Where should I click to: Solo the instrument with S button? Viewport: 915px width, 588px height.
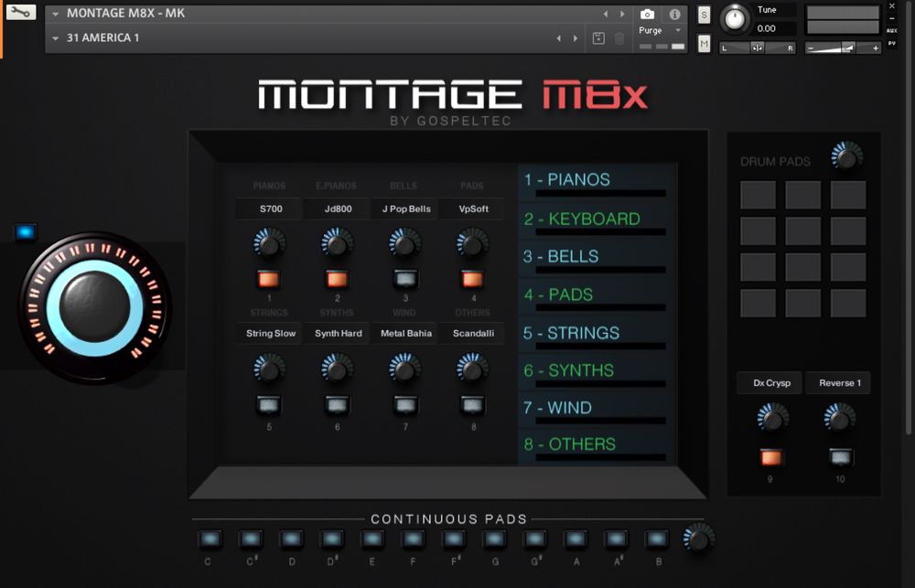click(x=705, y=16)
